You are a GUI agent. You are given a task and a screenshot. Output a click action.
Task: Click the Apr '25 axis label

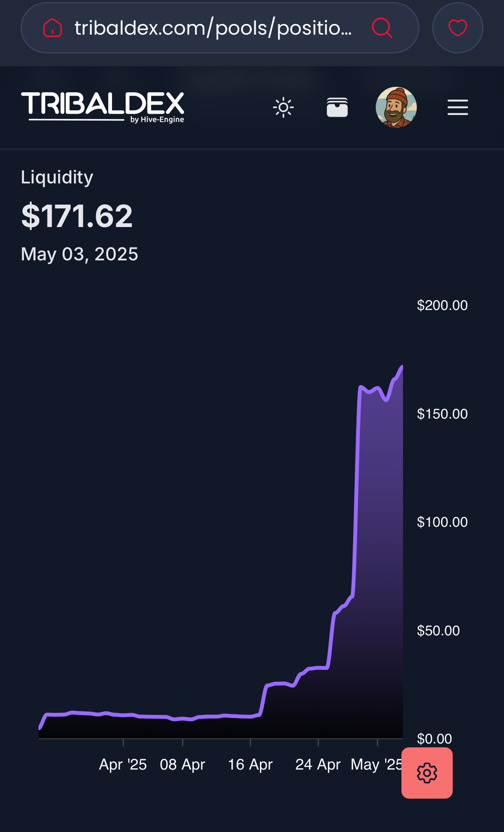123,764
